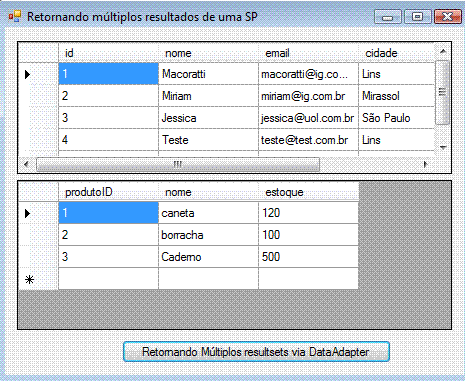
Task: Click empty produtoID cell in new row
Action: [x=108, y=279]
